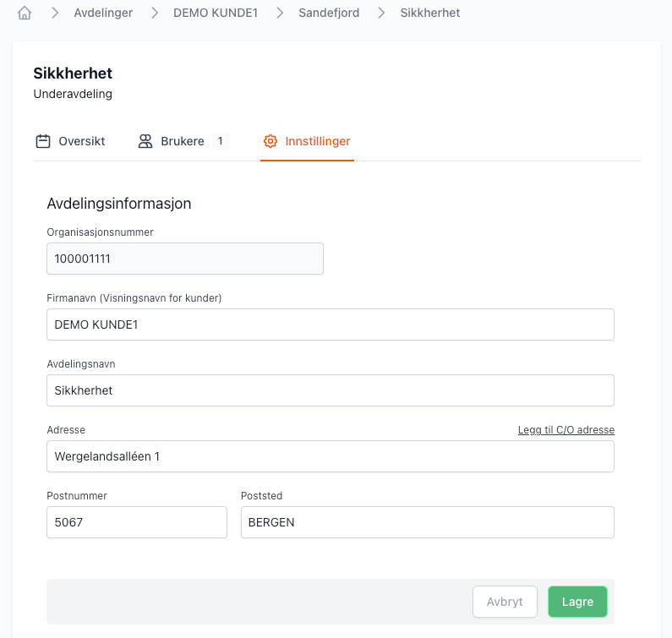Click the Brukere count badge
This screenshot has height=638, width=672.
220,141
